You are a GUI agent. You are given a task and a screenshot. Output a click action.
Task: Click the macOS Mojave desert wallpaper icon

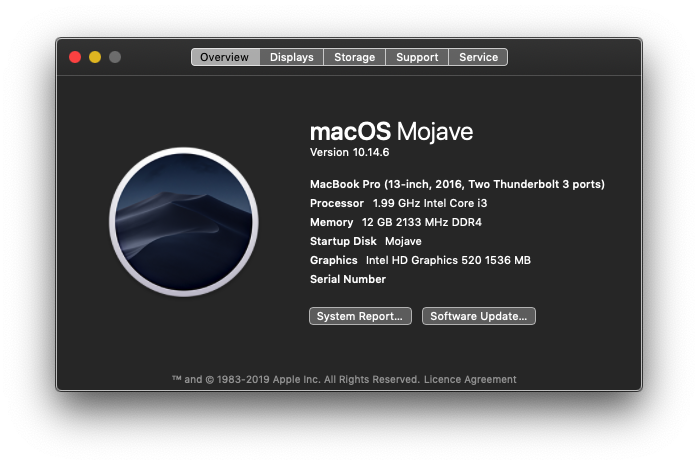(x=183, y=222)
